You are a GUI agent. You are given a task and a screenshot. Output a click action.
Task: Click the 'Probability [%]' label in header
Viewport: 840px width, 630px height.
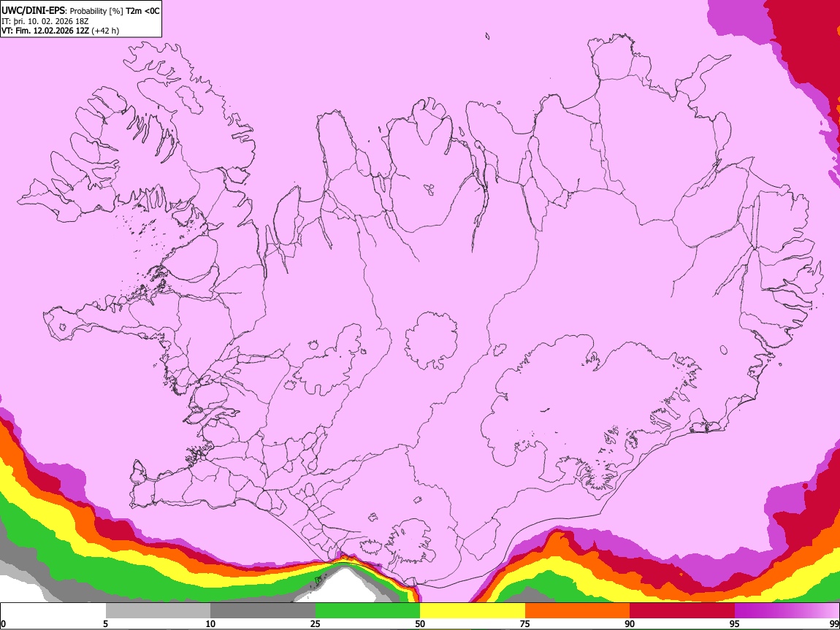click(x=96, y=11)
